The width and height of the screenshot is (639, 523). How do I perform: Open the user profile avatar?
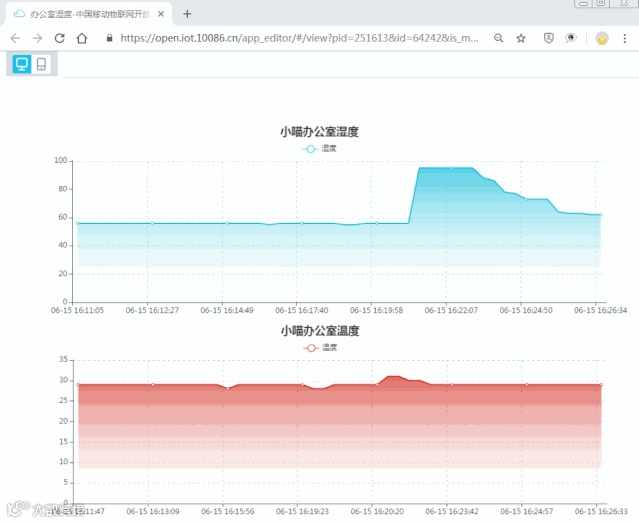pos(602,38)
